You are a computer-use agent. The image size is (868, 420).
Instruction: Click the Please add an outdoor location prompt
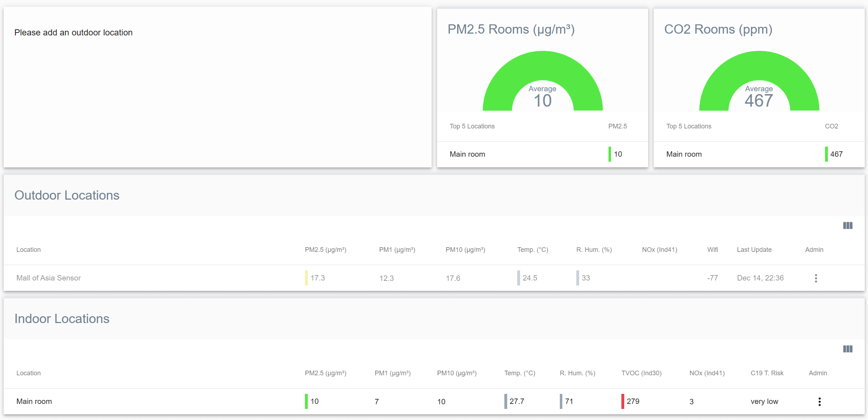tap(73, 32)
